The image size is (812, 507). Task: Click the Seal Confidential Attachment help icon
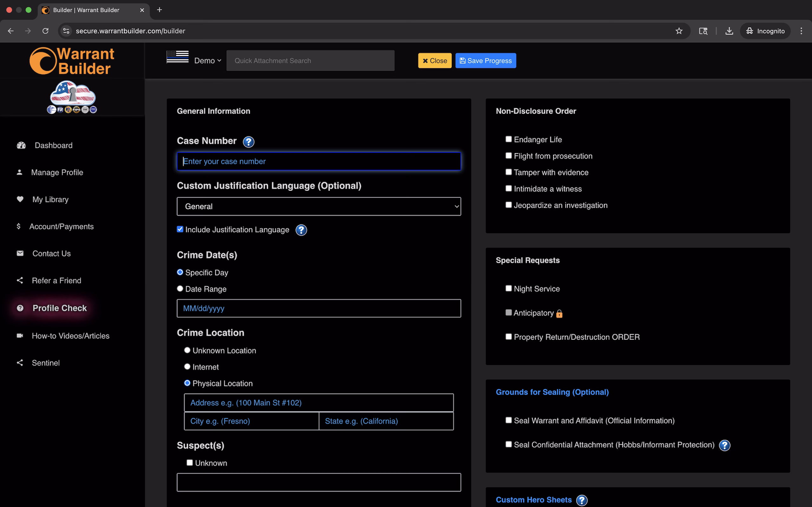tap(724, 445)
